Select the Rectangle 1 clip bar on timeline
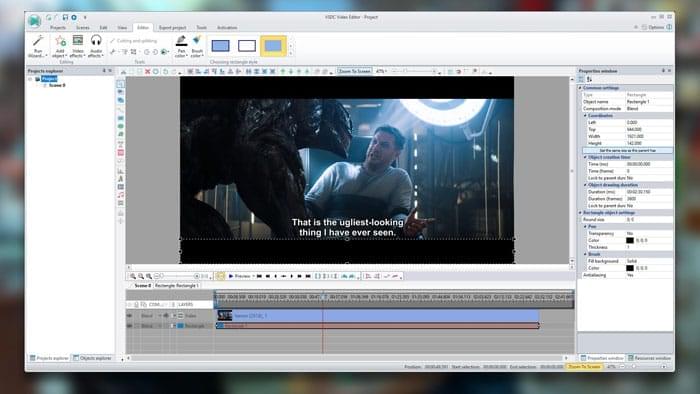This screenshot has height=394, width=700. pos(378,326)
